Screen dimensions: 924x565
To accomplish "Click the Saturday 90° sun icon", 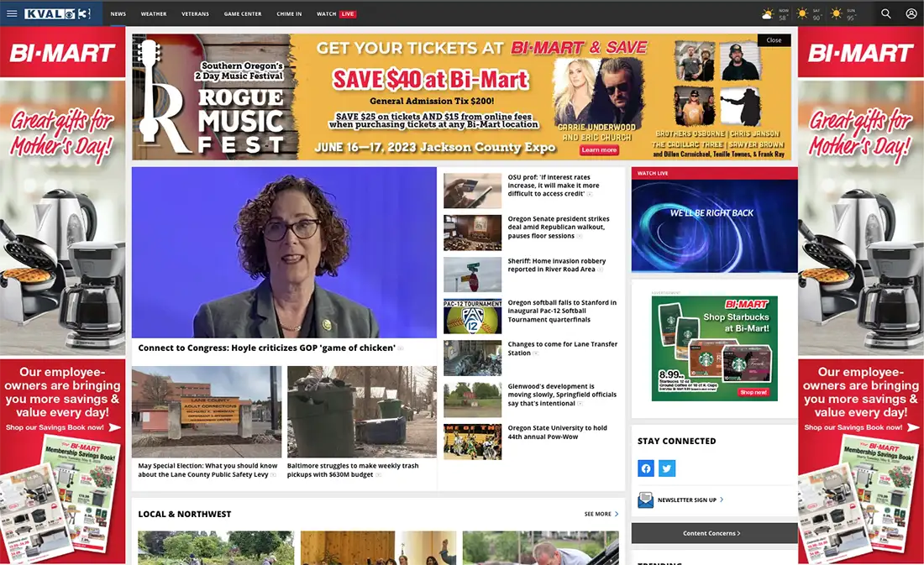I will point(802,13).
